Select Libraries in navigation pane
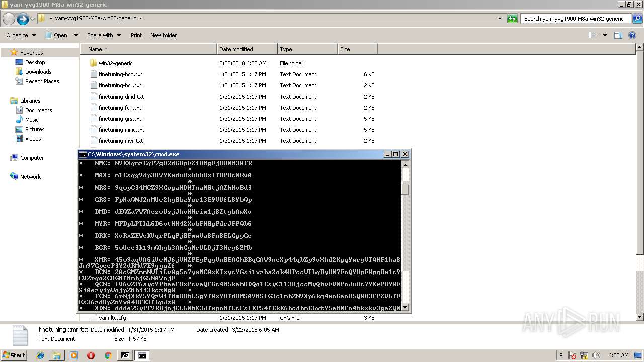The width and height of the screenshot is (644, 362). [x=30, y=101]
